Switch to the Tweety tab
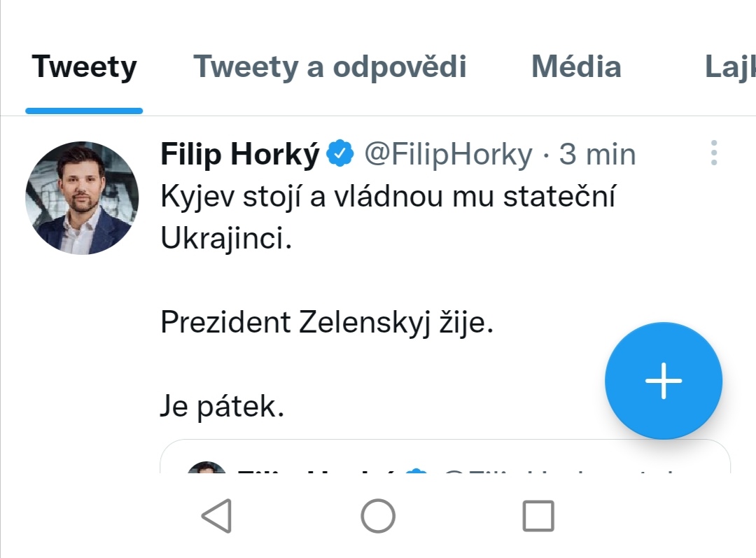Screen dimensions: 756x558 [84, 67]
